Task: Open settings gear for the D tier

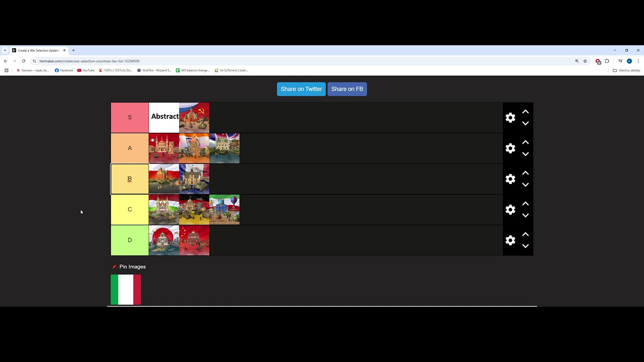Action: [510, 240]
